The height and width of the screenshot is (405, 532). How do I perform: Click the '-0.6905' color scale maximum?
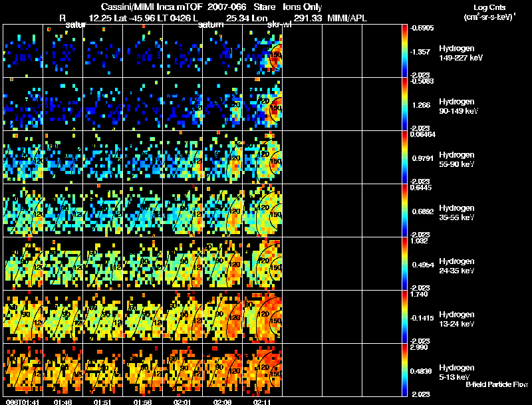point(422,28)
